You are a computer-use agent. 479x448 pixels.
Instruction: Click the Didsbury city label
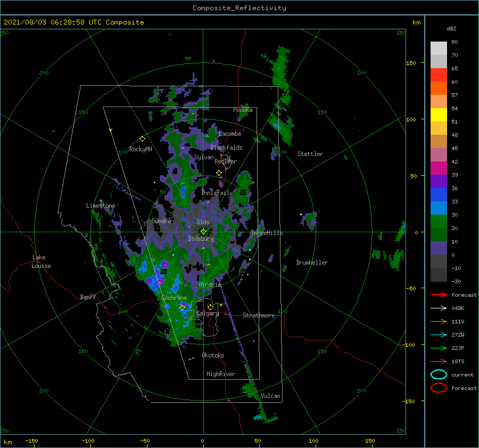tap(201, 239)
